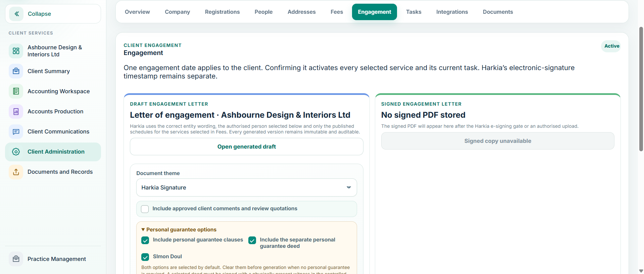644x274 pixels.
Task: Open Client Communications section
Action: (53, 131)
